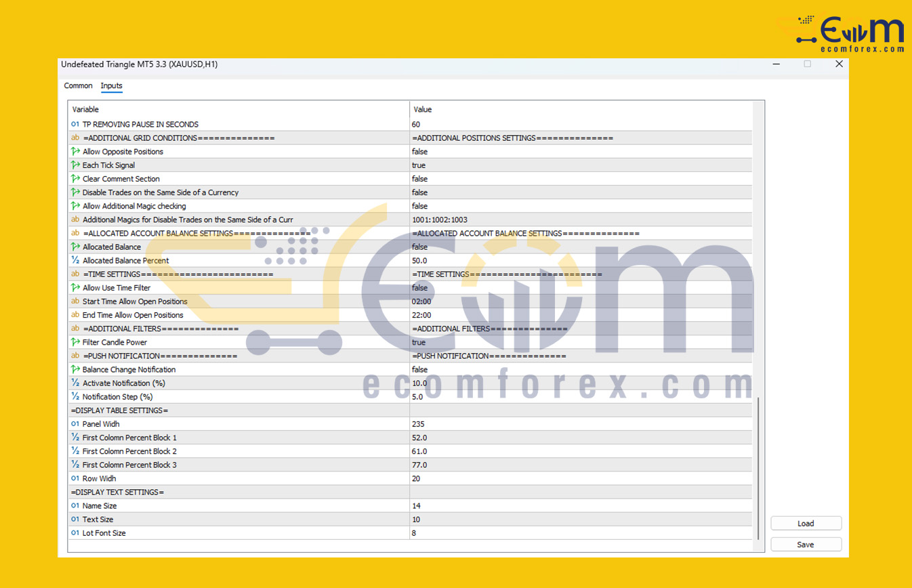Click the =ADDITIONAL POSITIONS SETTINGS= value cell
The image size is (912, 588).
[512, 138]
